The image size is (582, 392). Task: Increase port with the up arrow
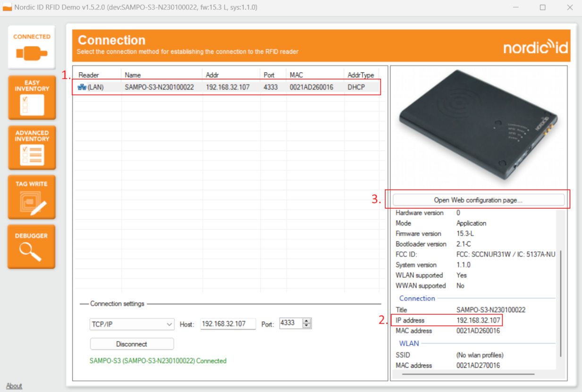click(307, 321)
